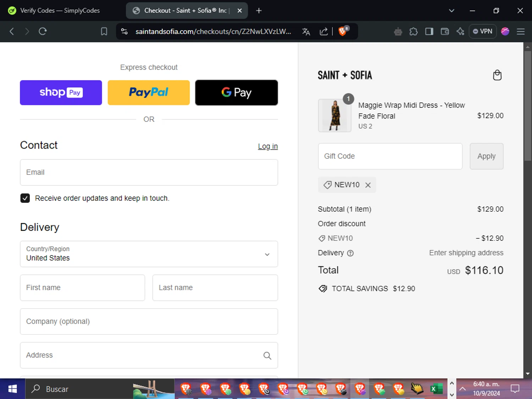Toggle the browser sidebar panel icon

pyautogui.click(x=429, y=32)
